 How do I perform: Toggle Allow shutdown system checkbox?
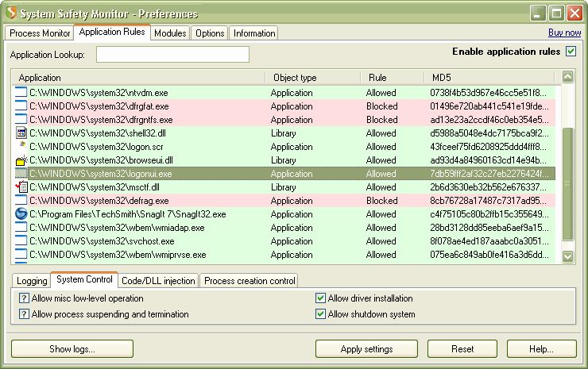(x=320, y=314)
